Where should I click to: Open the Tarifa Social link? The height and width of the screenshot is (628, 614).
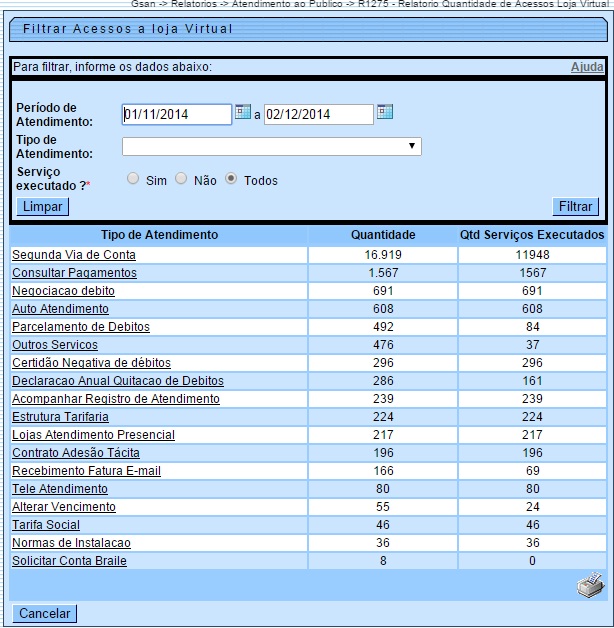(46, 525)
